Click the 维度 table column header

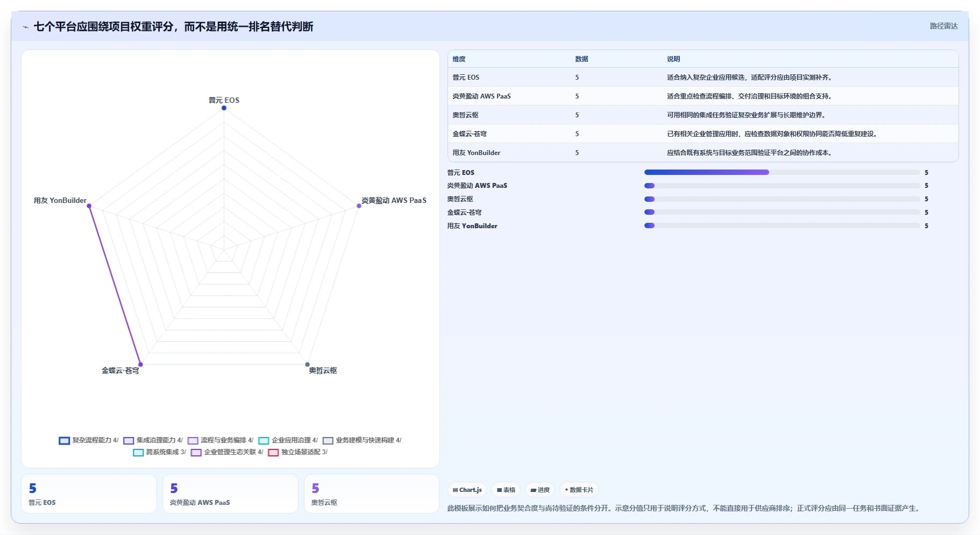click(x=459, y=59)
